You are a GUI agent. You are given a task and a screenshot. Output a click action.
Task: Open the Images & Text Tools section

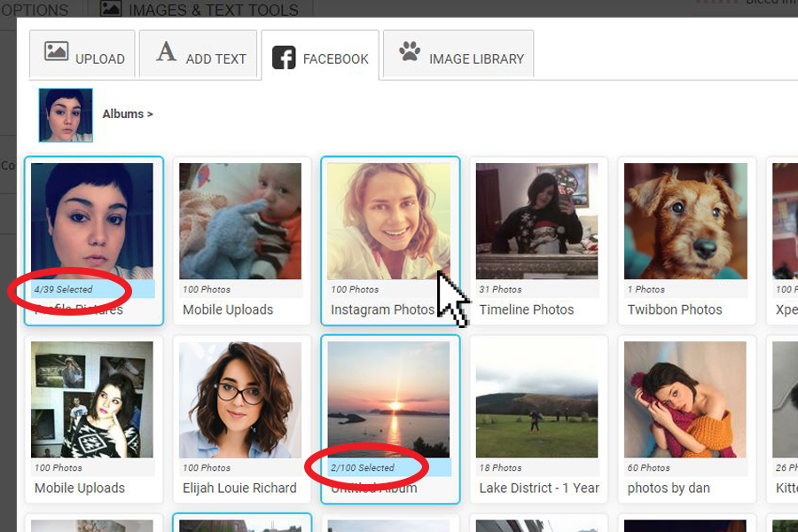tap(199, 9)
